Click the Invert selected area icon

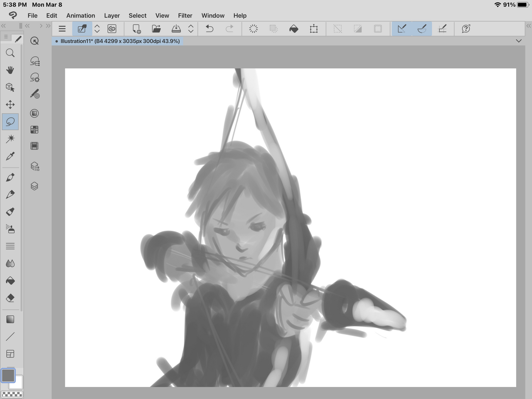357,29
